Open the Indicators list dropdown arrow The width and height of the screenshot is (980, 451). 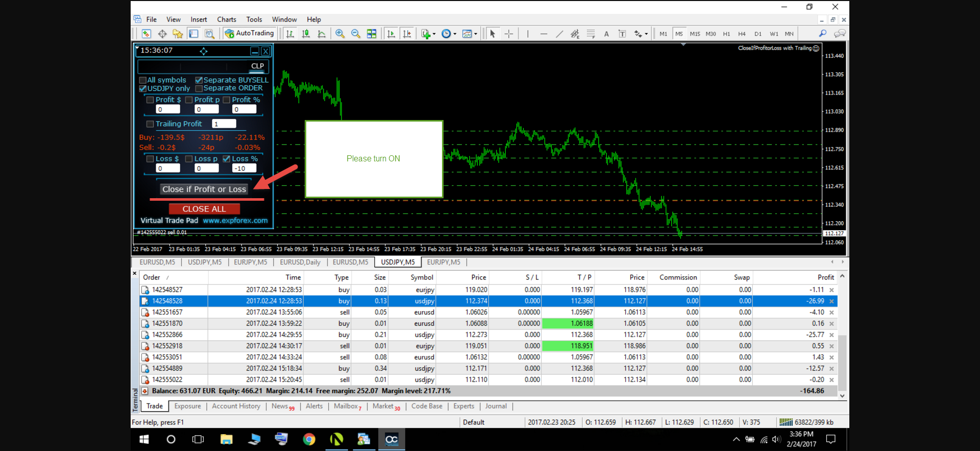[434, 34]
